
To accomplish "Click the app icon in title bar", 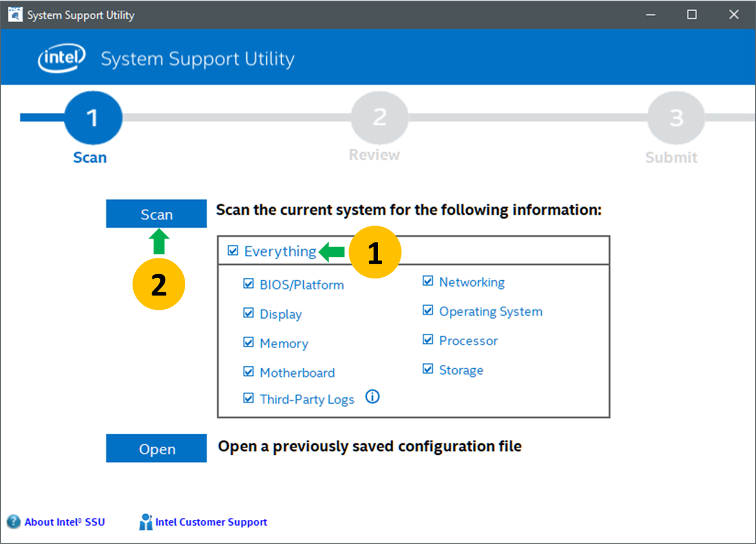I will 15,15.
